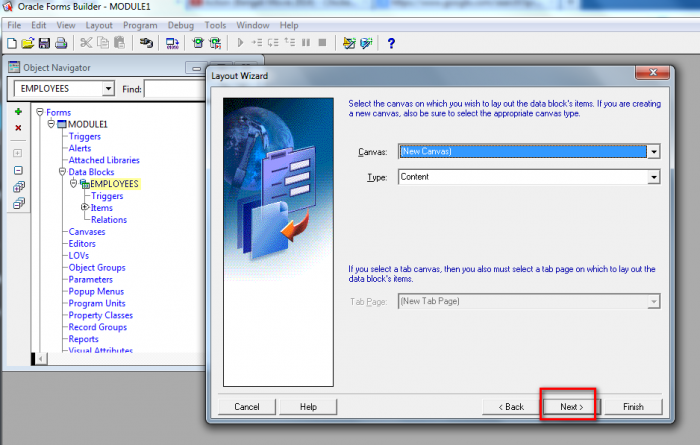Click the green plus Create icon
This screenshot has height=445, width=700.
pyautogui.click(x=18, y=112)
